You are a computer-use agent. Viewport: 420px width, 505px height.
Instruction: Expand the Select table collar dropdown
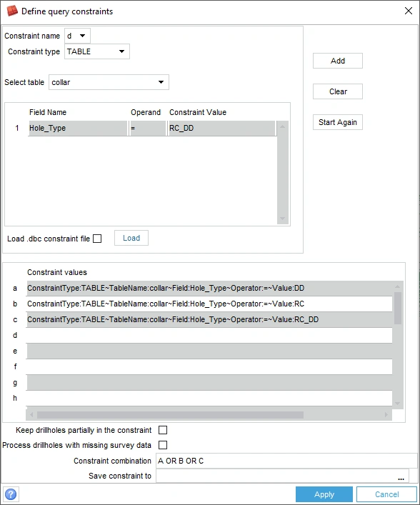(109, 82)
